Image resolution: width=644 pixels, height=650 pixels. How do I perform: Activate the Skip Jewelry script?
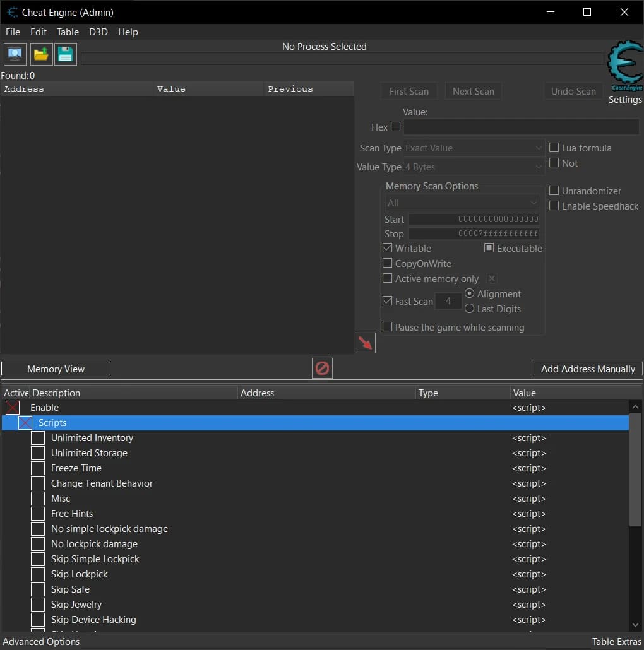[38, 605]
